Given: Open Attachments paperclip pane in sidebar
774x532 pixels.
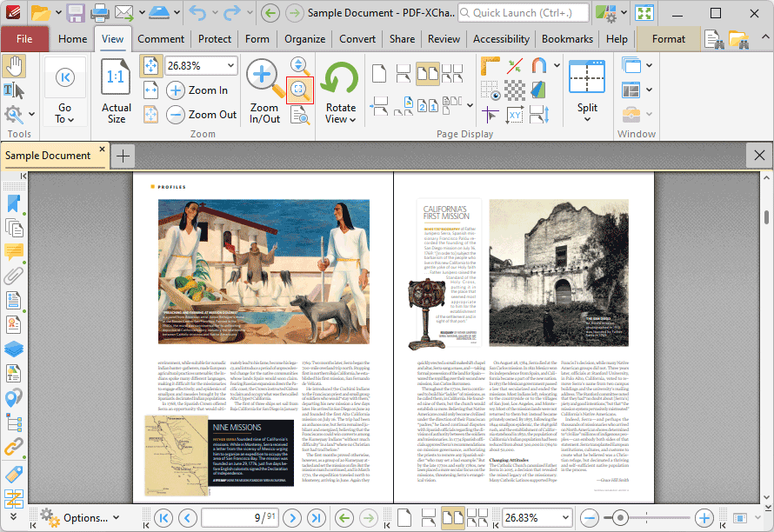Looking at the screenshot, I should [14, 276].
